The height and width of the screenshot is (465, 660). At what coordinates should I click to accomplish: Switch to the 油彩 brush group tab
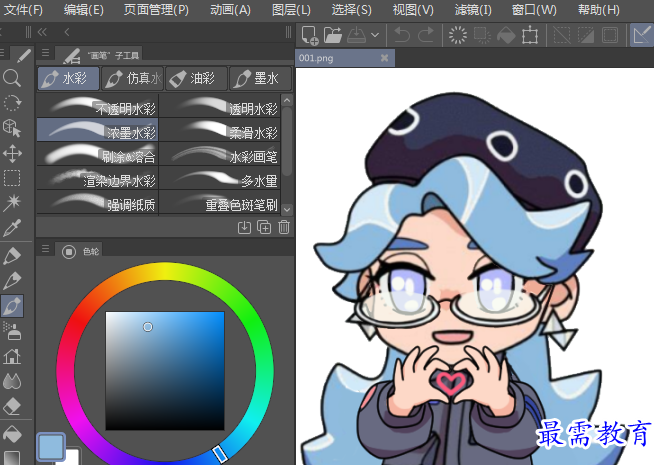click(x=196, y=79)
